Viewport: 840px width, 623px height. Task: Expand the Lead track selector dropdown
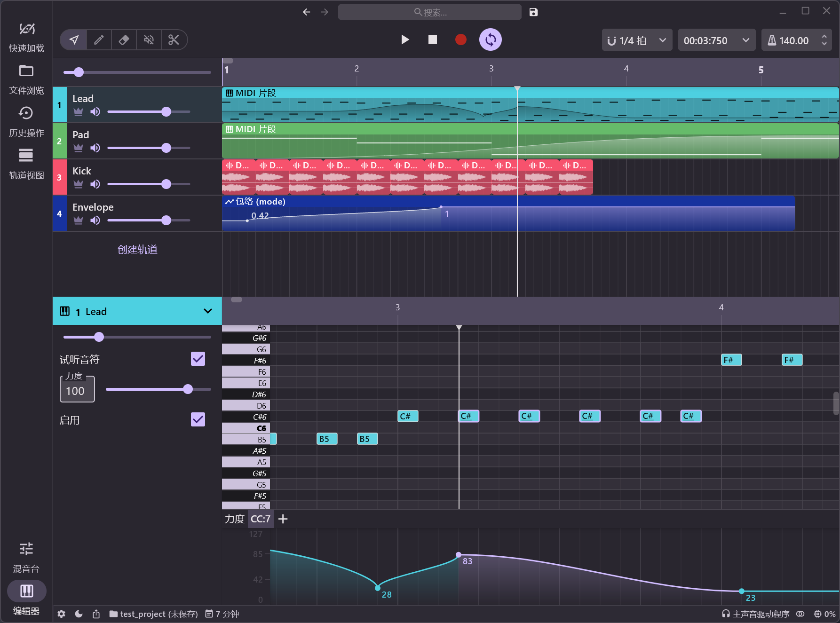pos(207,311)
